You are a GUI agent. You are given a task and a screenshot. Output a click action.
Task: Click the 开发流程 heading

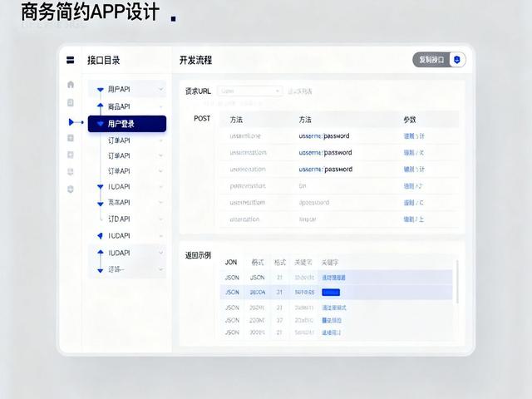click(x=196, y=61)
